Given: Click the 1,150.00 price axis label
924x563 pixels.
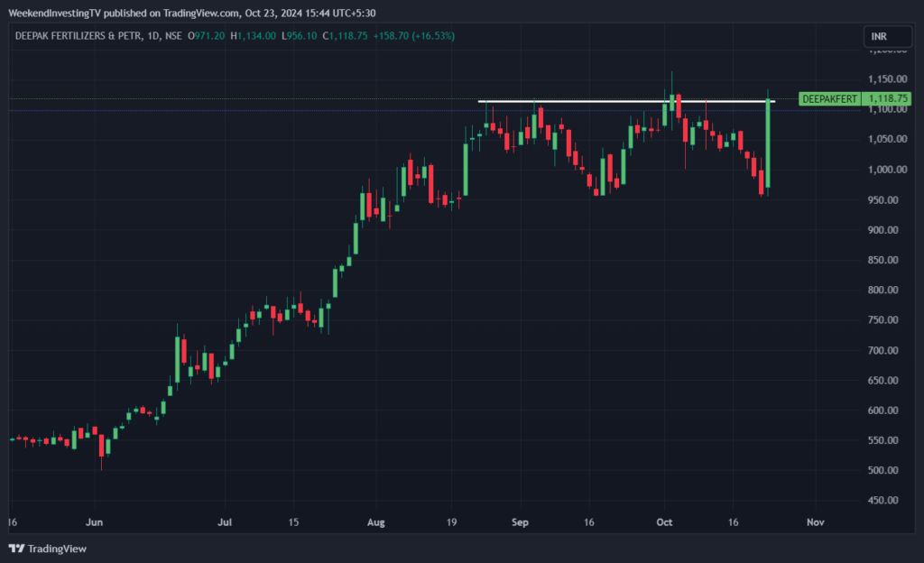Looking at the screenshot, I should (888, 78).
